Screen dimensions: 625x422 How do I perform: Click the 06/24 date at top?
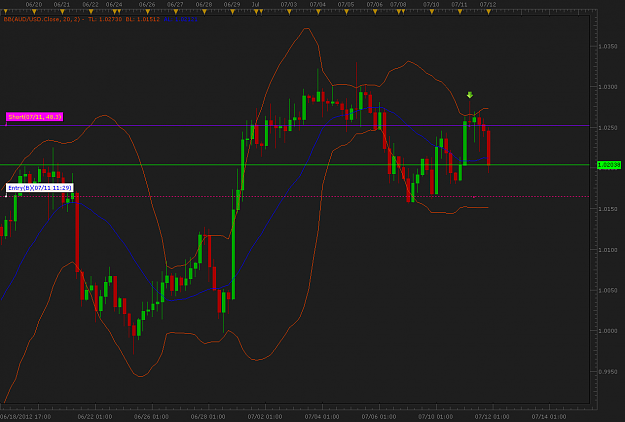(114, 4)
